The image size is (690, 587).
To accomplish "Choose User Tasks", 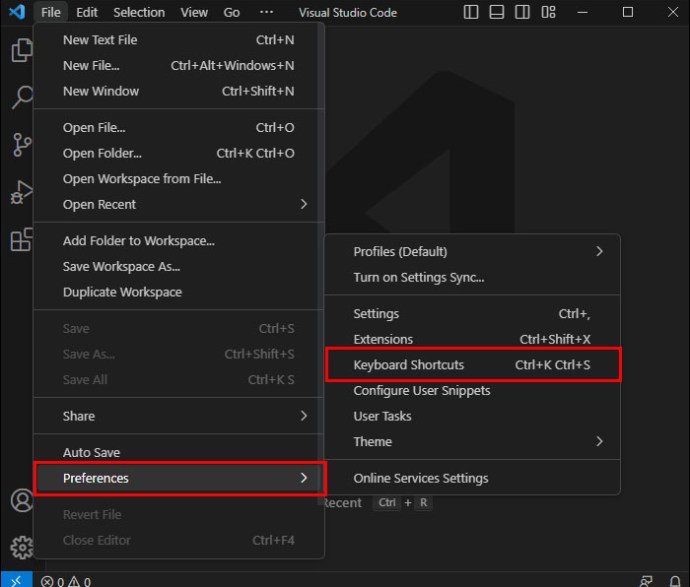I will (x=473, y=416).
